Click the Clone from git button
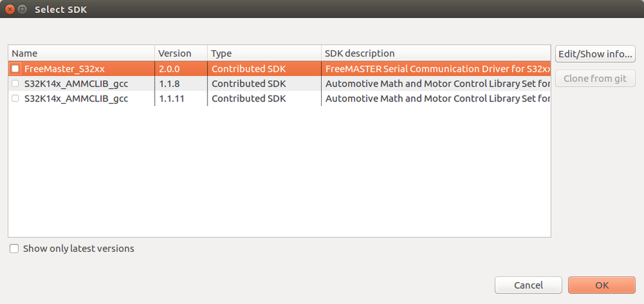The image size is (644, 304). (x=595, y=79)
